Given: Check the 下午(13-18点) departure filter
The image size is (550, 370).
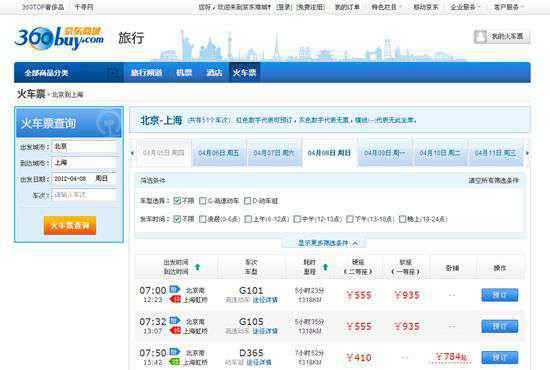Looking at the screenshot, I should [x=350, y=219].
